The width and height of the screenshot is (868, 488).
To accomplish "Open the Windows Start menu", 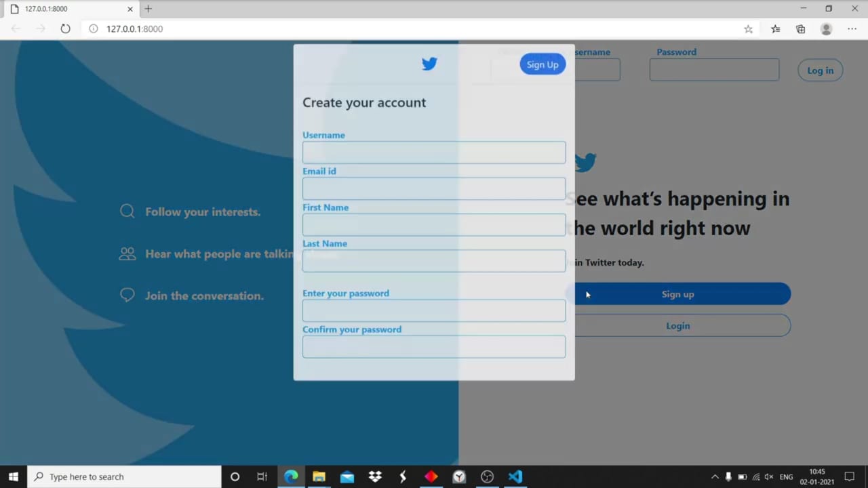I will (14, 476).
